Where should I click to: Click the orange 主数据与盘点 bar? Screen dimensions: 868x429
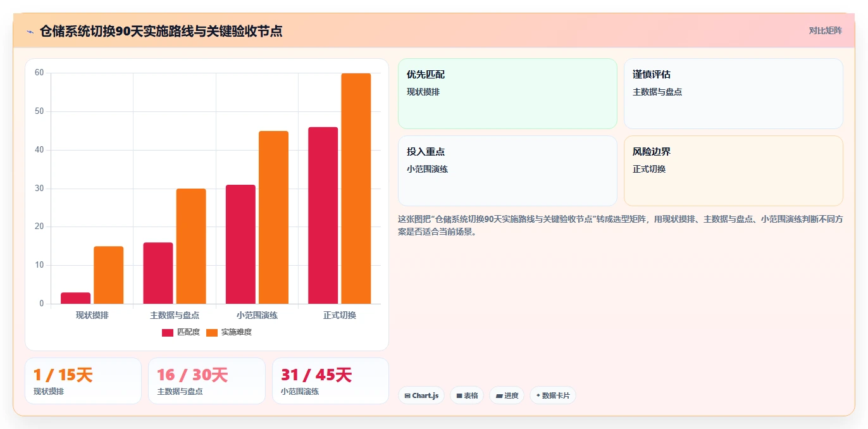point(191,246)
